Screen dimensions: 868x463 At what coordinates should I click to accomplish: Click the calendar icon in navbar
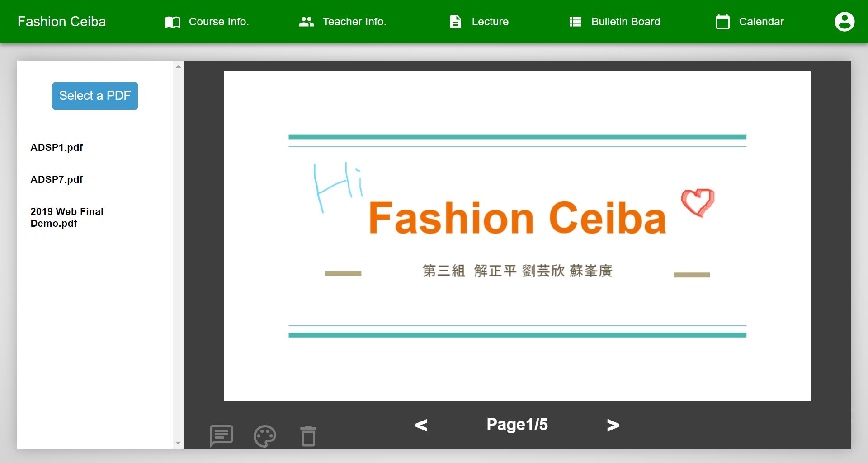(723, 22)
